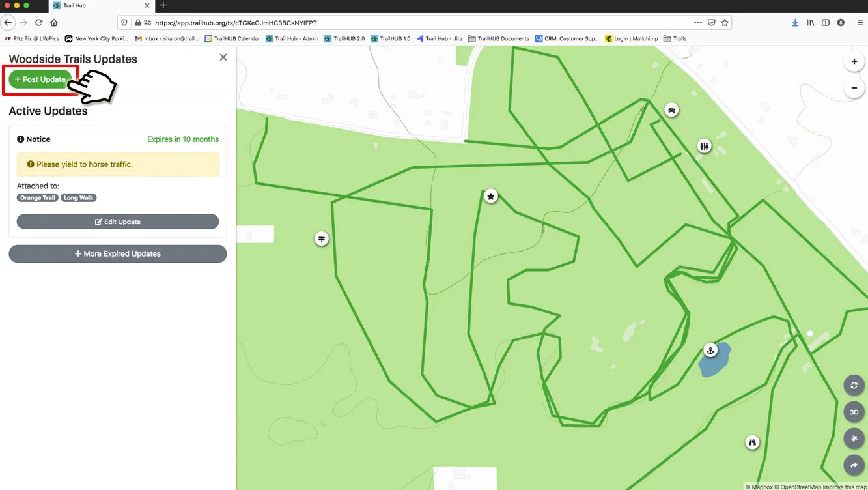This screenshot has height=490, width=868.
Task: Click the OpenStreetMap attribution link
Action: click(x=798, y=487)
